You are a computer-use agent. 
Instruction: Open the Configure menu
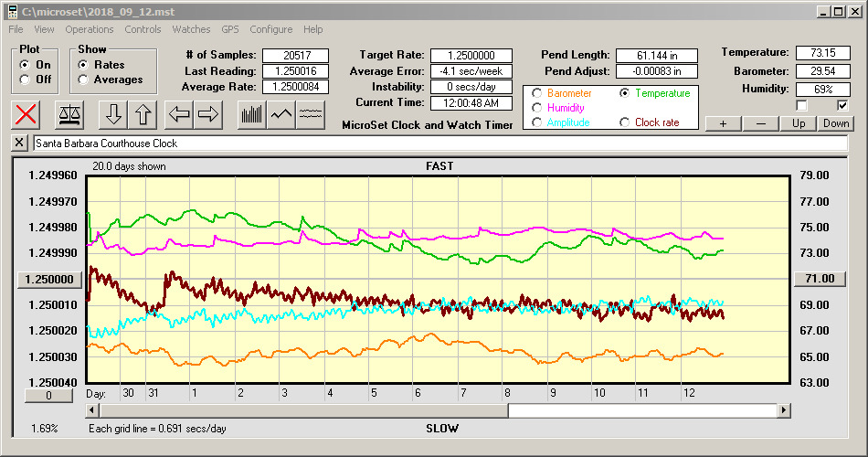point(271,29)
